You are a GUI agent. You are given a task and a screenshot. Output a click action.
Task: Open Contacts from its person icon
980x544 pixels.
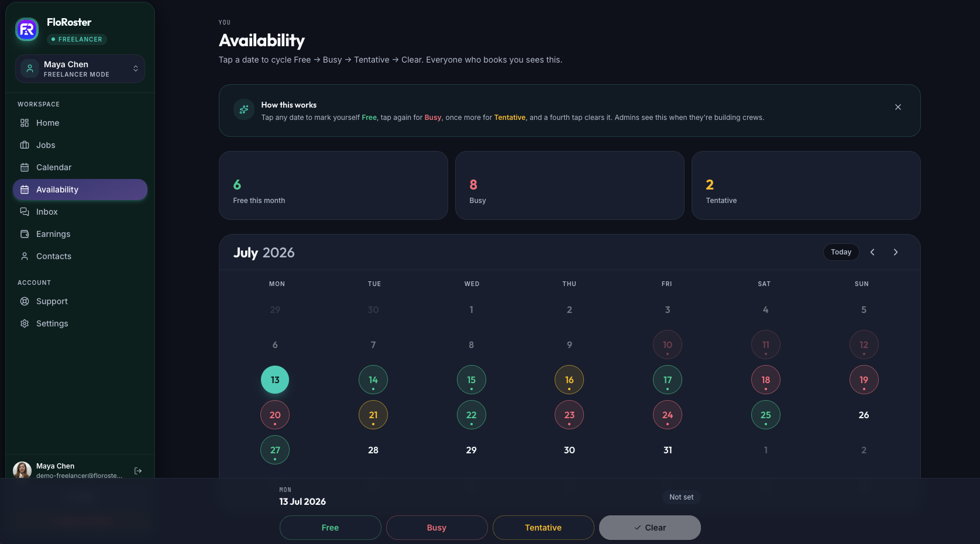25,256
